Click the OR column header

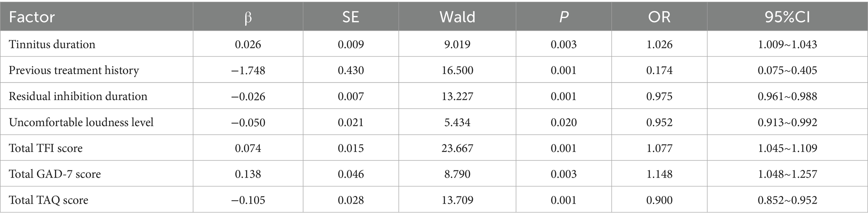pos(659,17)
